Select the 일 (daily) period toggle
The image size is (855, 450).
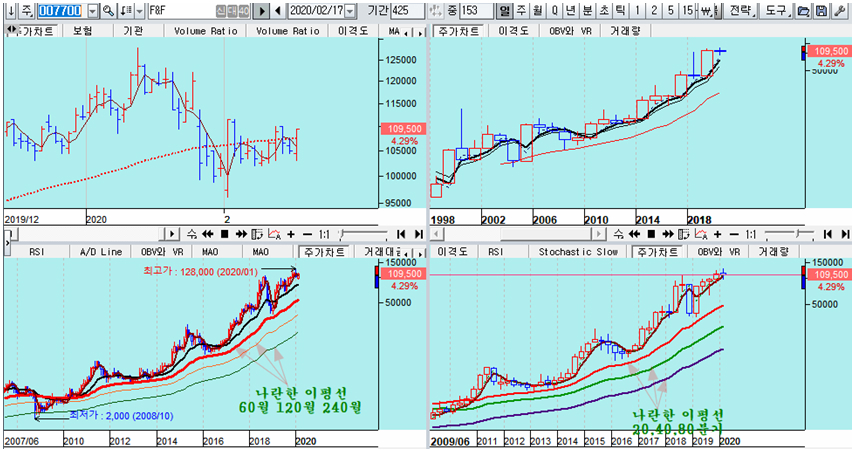click(x=505, y=11)
